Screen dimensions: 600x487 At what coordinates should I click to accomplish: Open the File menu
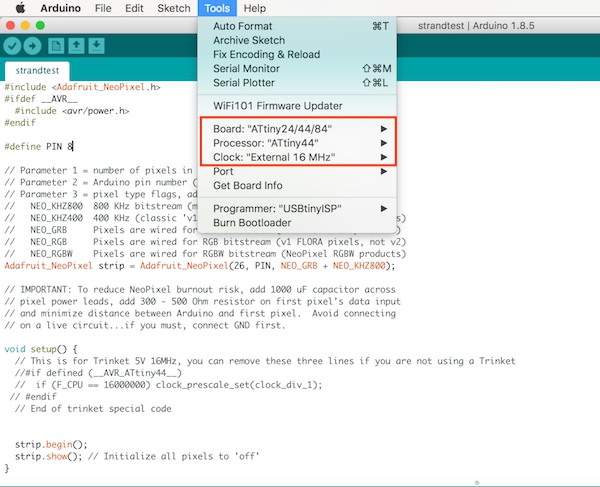103,8
